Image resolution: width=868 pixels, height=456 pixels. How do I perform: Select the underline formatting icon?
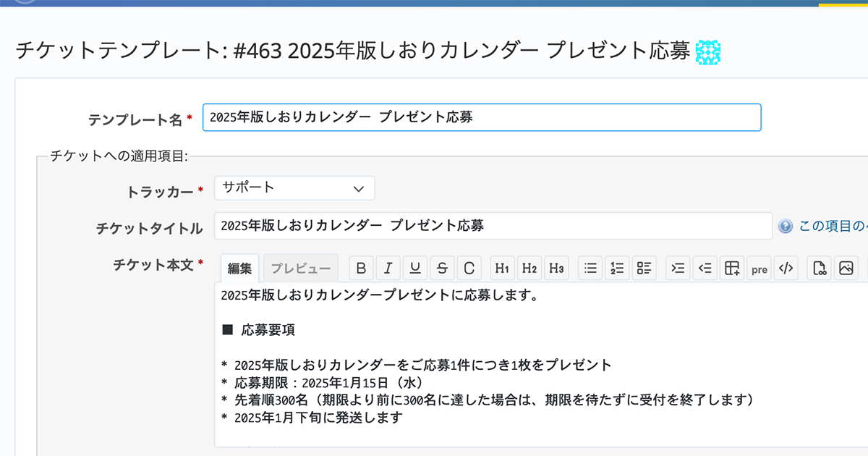click(415, 268)
